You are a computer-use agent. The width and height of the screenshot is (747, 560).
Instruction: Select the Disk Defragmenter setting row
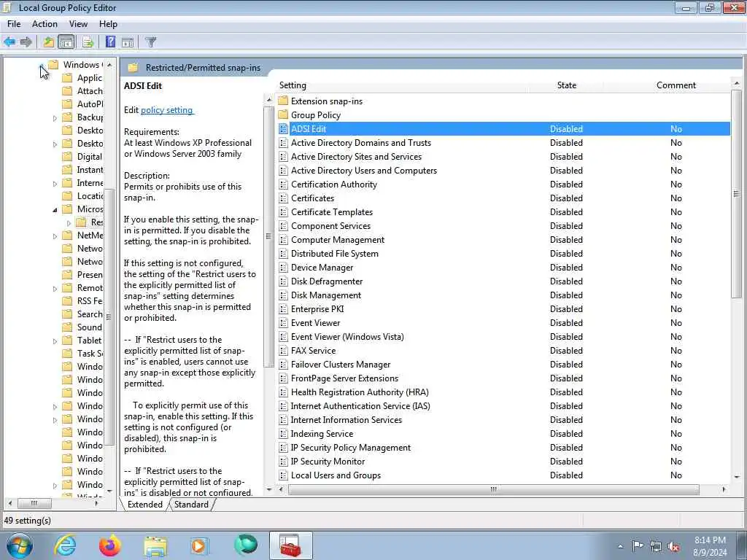point(503,281)
